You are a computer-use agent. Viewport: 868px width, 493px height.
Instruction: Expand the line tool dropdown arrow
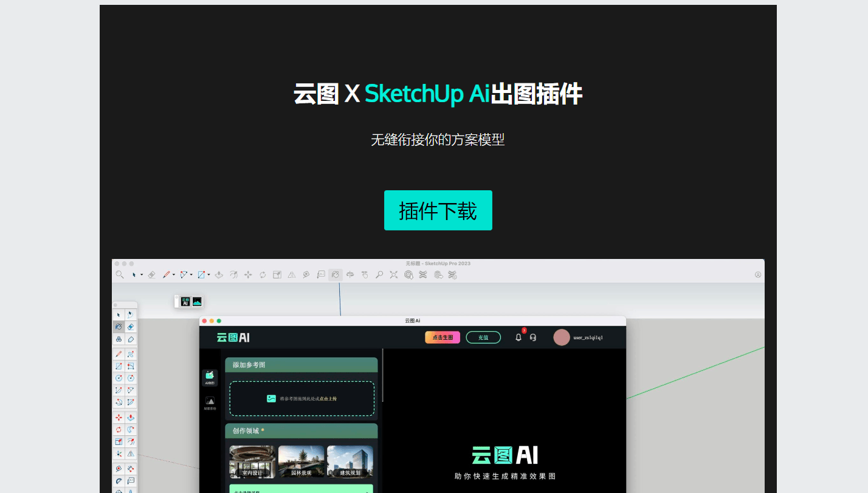point(173,274)
